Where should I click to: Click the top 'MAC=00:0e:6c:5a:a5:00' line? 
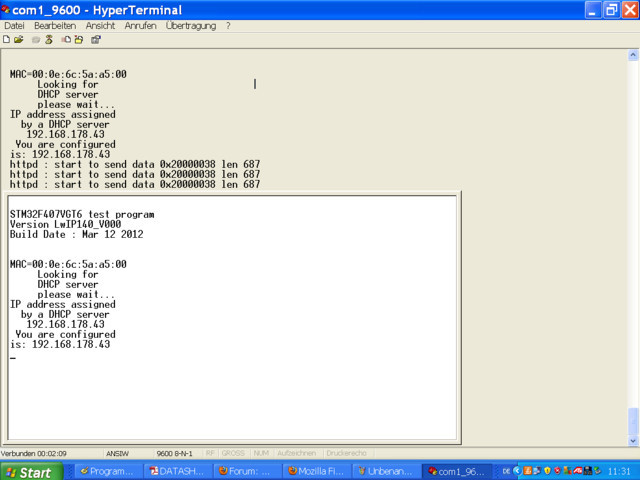(x=68, y=74)
